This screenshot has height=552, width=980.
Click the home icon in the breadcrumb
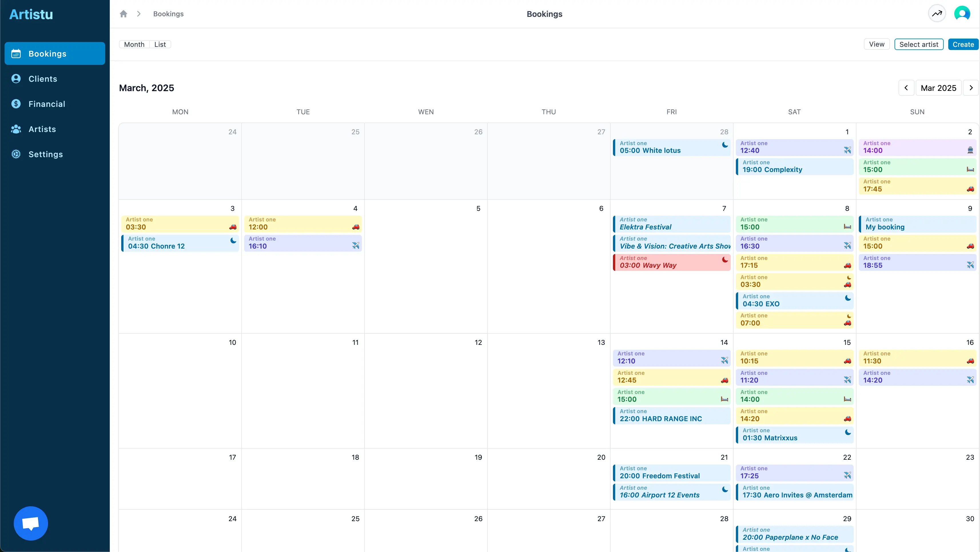[x=124, y=14]
